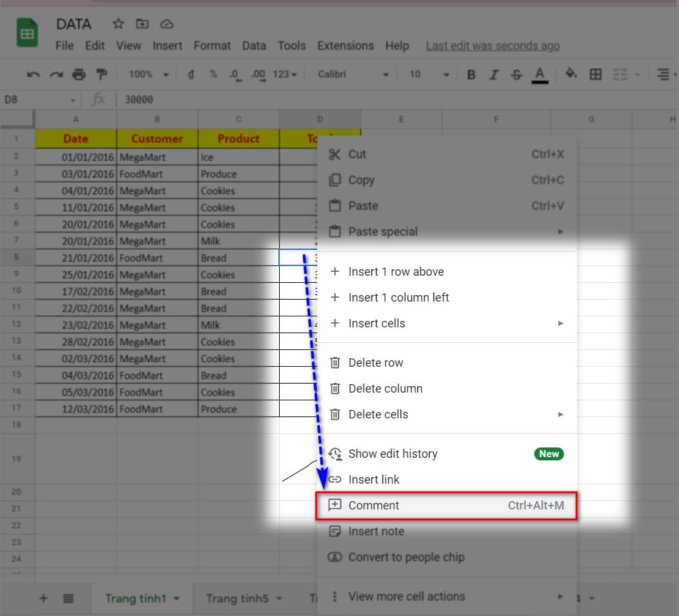Click the borders grid icon
Screen dimensions: 679x616
tap(596, 74)
